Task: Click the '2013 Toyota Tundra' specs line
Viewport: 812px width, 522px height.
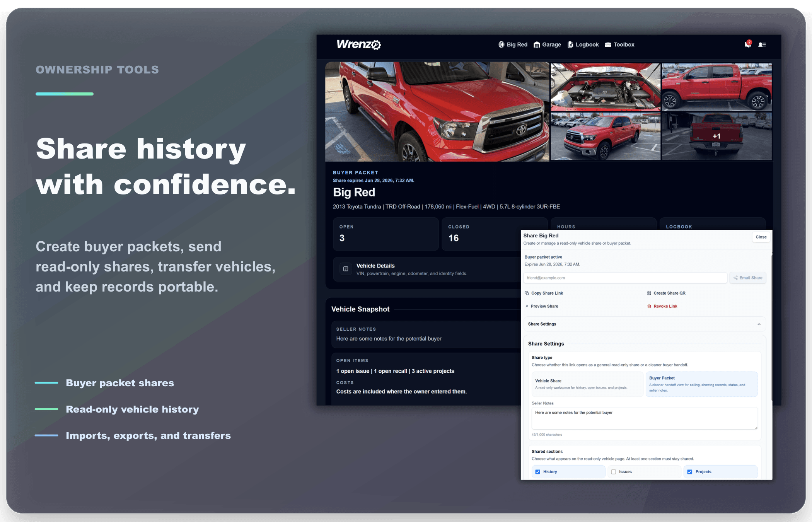Action: click(446, 207)
